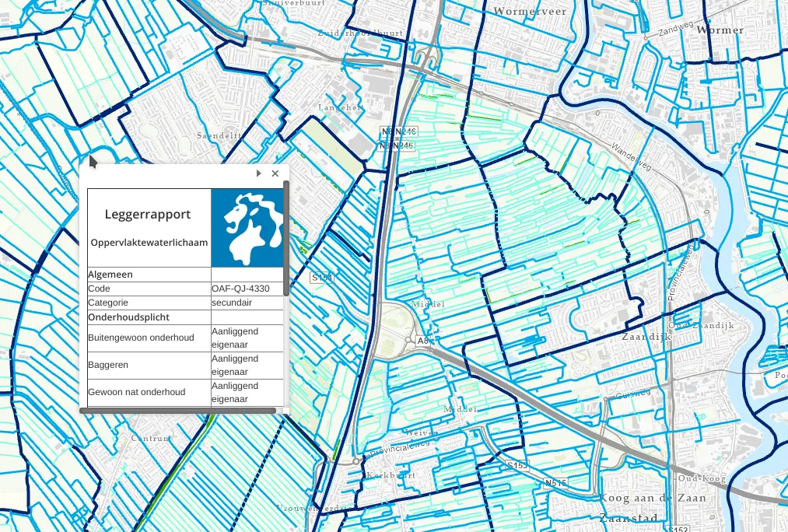Click the white lion logo in report
This screenshot has height=532, width=788.
click(x=247, y=227)
